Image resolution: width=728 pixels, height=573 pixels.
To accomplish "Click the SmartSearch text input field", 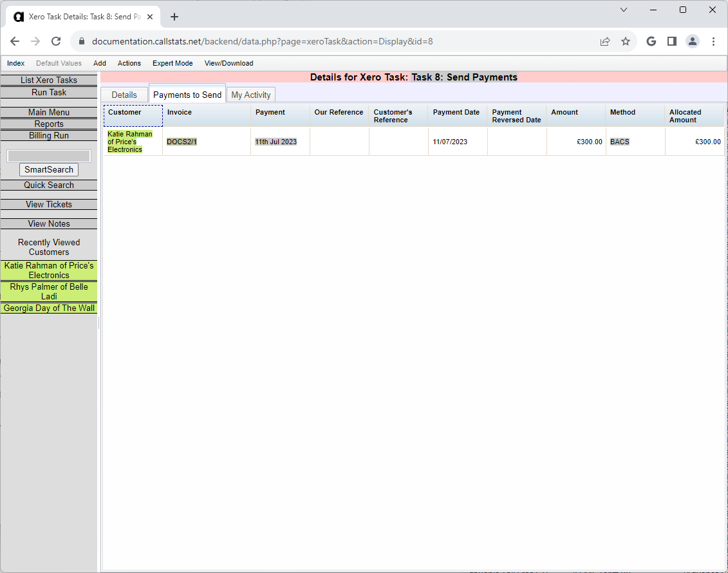I will 49,156.
